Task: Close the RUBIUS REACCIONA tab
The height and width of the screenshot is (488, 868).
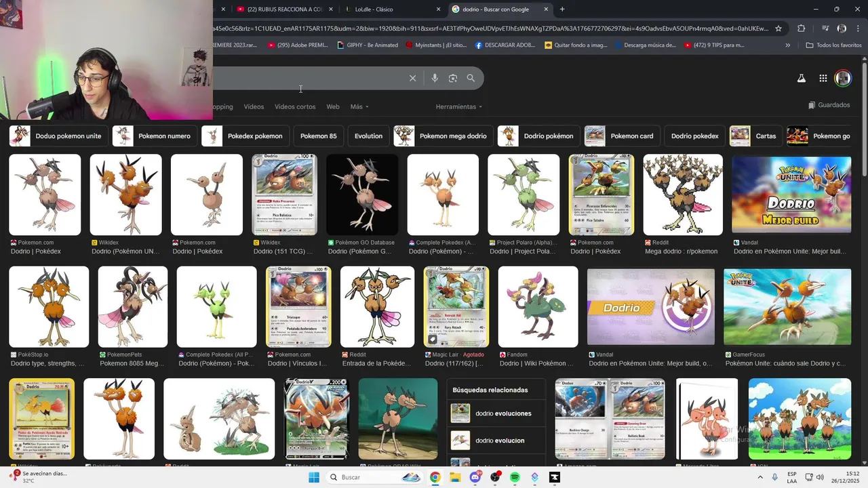Action: point(331,9)
